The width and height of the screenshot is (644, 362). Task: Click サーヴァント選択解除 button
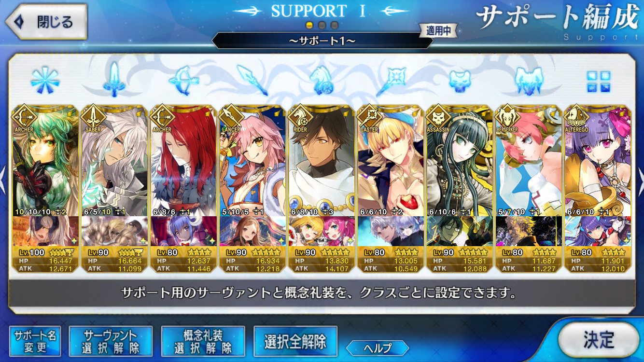(111, 341)
